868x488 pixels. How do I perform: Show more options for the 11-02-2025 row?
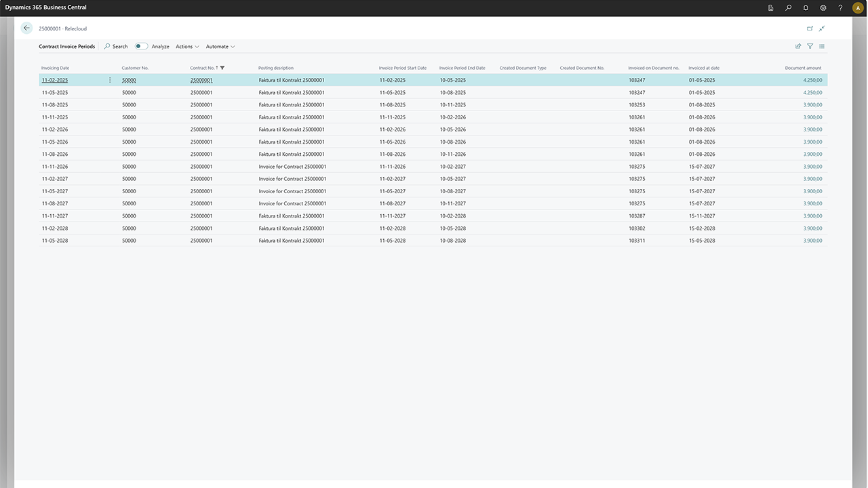pyautogui.click(x=110, y=80)
